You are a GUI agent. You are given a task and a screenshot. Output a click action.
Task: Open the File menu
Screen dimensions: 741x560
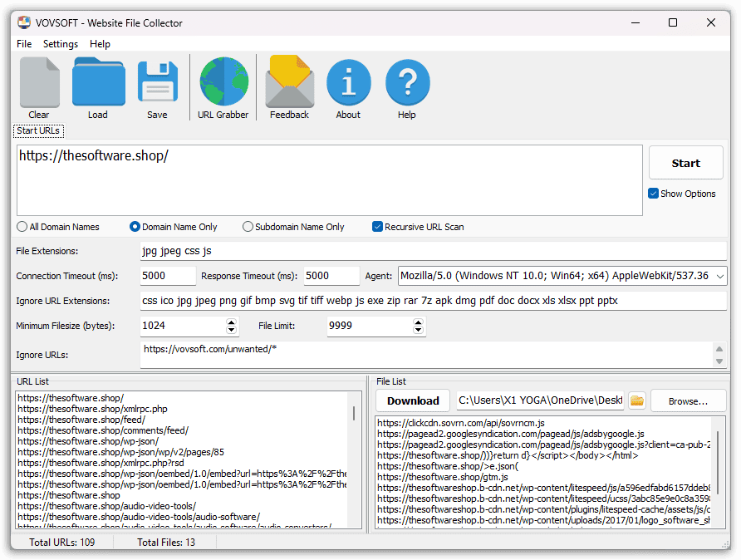pos(24,44)
